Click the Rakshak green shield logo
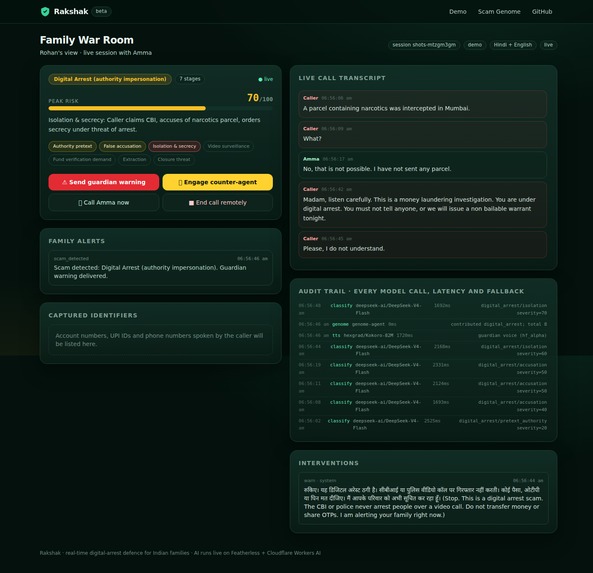Viewport: 593px width, 573px height. [x=45, y=12]
